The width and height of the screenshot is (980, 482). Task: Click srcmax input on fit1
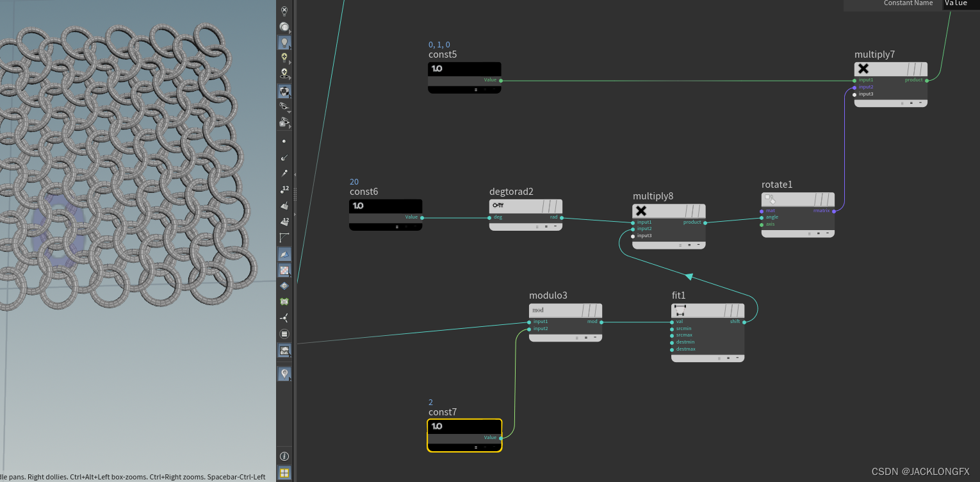tap(671, 335)
